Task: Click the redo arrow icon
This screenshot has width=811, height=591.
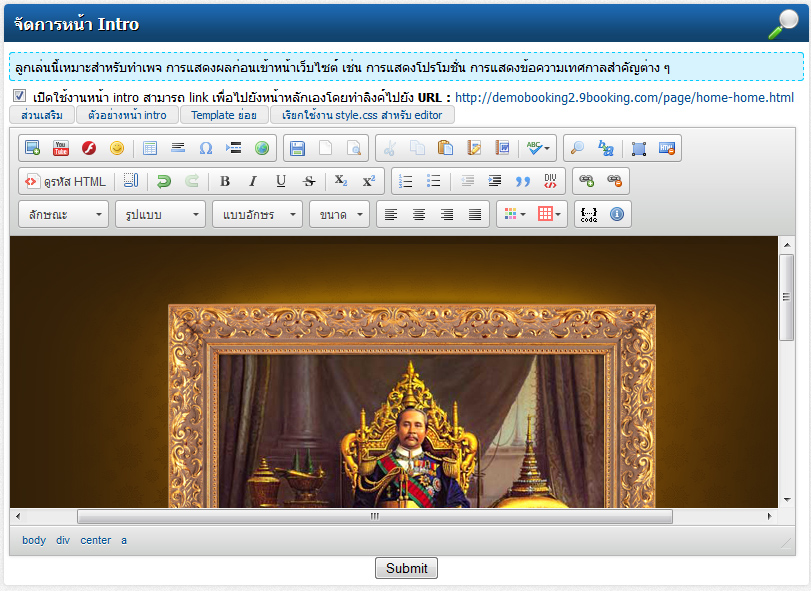Action: (x=192, y=181)
